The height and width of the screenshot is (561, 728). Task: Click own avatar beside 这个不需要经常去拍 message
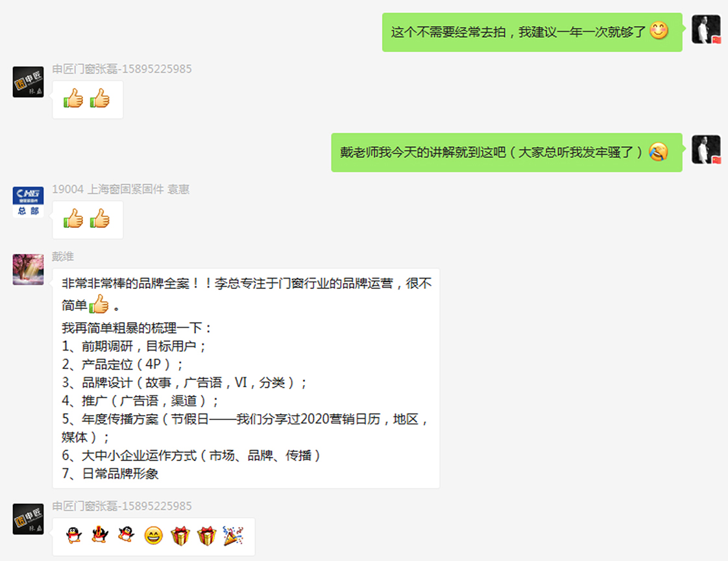coord(706,29)
